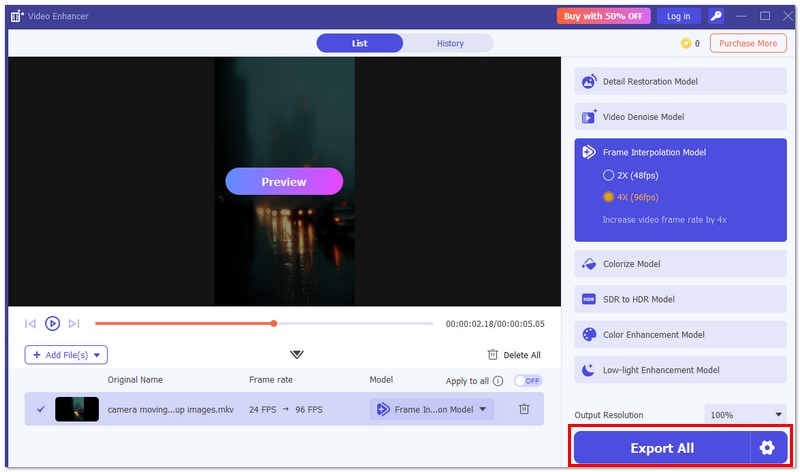Click the Detail Restoration Model icon
This screenshot has height=472, width=800.
[x=589, y=81]
